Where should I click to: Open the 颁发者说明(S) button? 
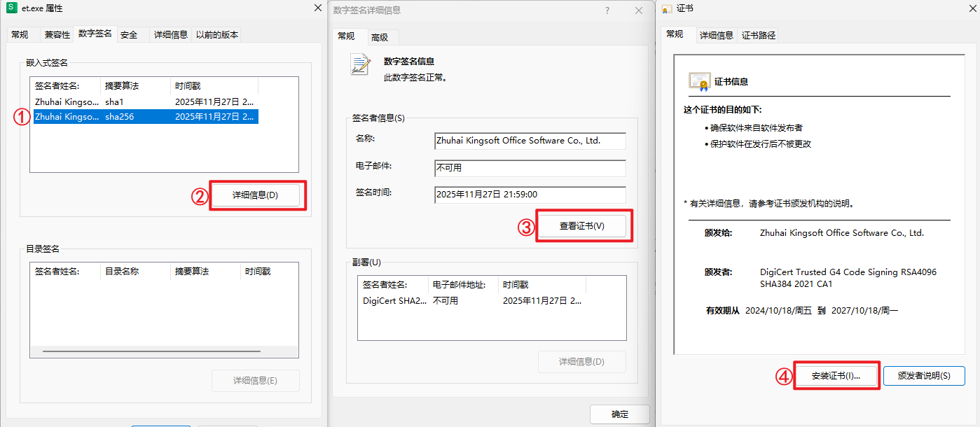coord(924,376)
